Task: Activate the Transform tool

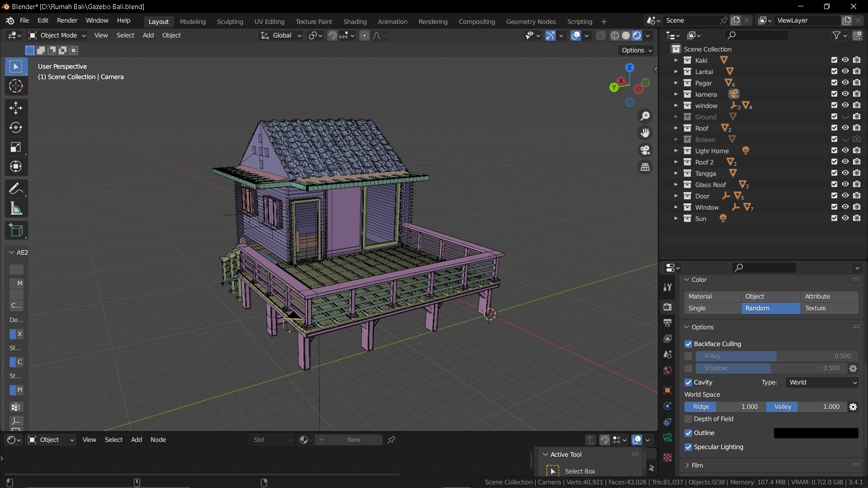Action: coord(16,166)
